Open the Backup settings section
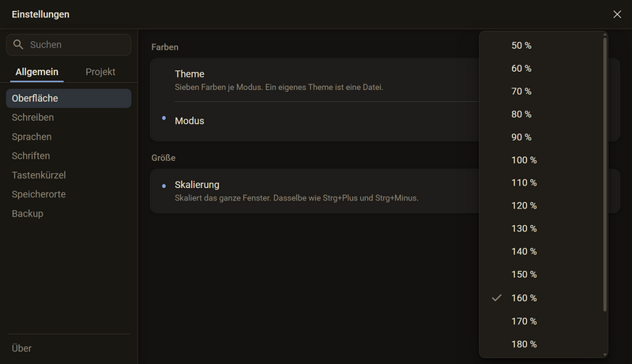 pyautogui.click(x=69, y=214)
